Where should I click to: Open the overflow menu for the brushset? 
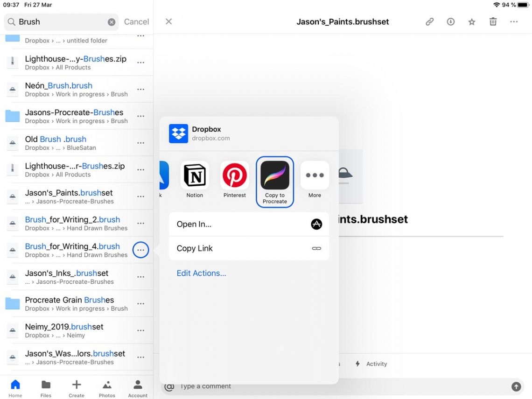514,21
